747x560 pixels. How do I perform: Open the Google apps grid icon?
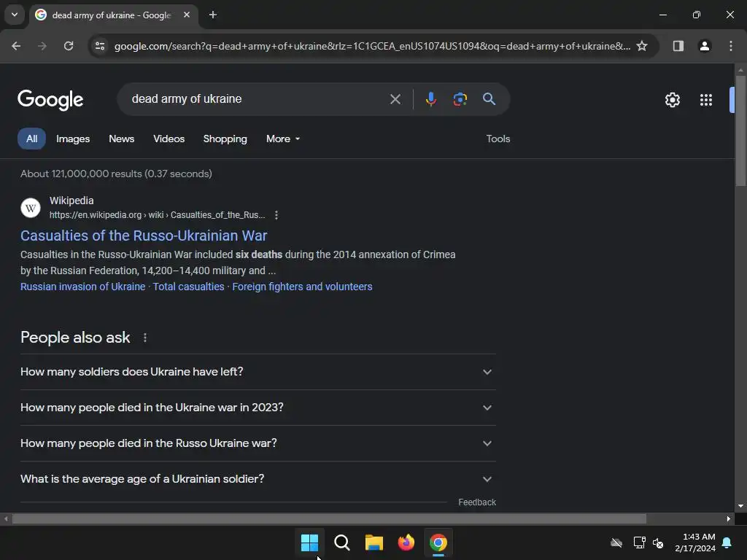coord(706,99)
